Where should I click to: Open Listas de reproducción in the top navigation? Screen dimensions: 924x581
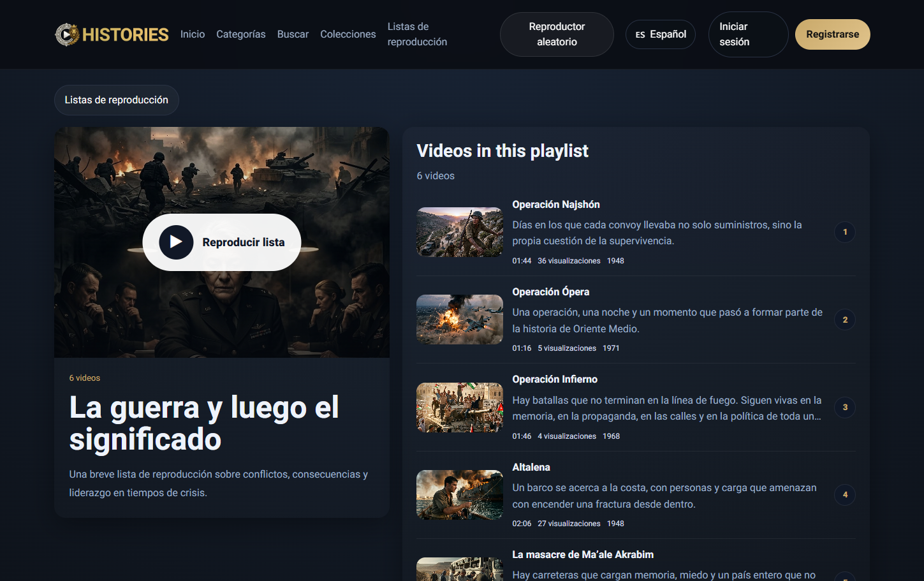click(x=417, y=34)
